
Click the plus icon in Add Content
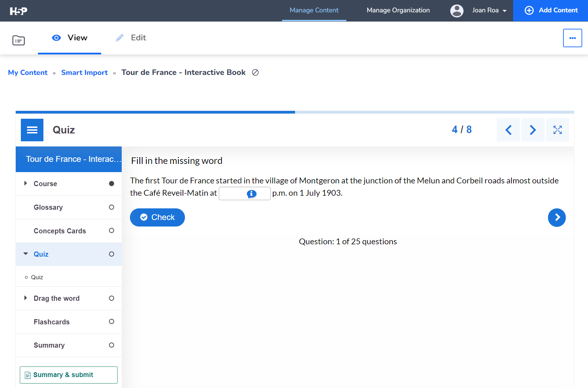[x=529, y=11]
